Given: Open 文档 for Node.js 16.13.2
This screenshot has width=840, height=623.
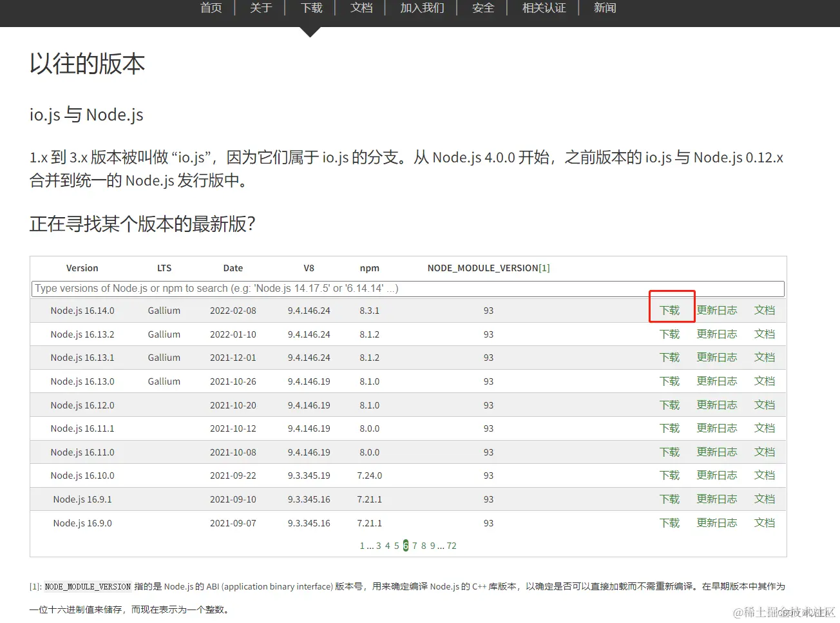Looking at the screenshot, I should [765, 334].
